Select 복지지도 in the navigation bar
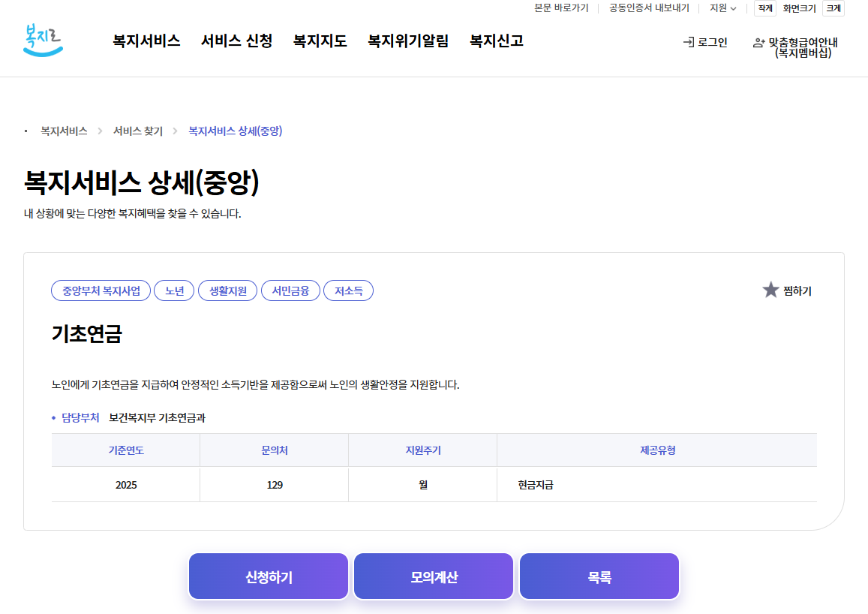868x614 pixels. point(320,41)
